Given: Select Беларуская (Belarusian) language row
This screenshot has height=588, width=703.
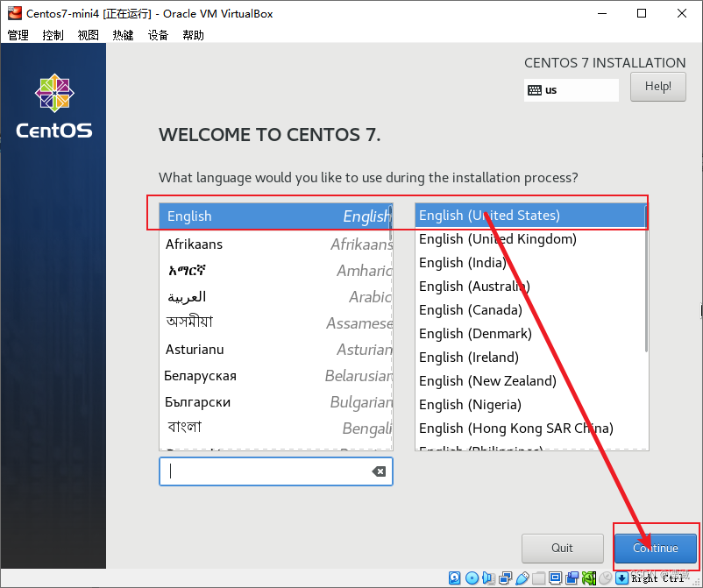Looking at the screenshot, I should [276, 376].
